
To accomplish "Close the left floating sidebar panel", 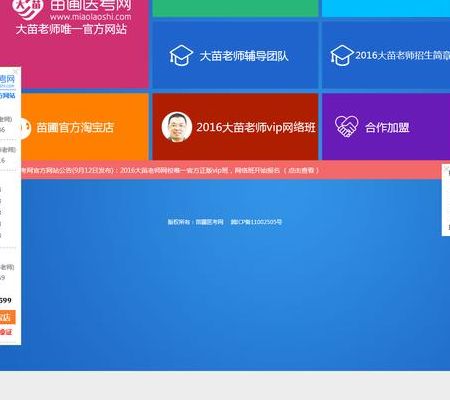I will point(16,72).
